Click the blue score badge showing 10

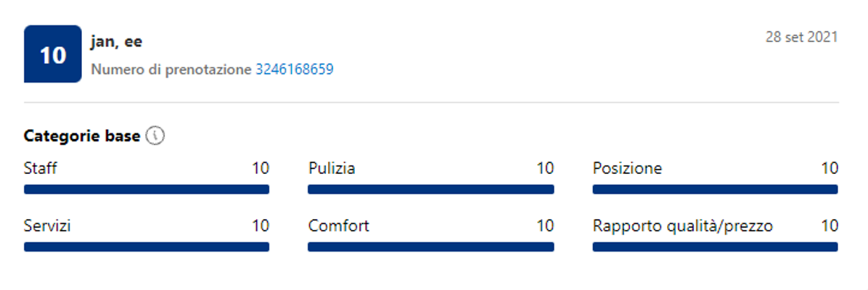point(52,54)
